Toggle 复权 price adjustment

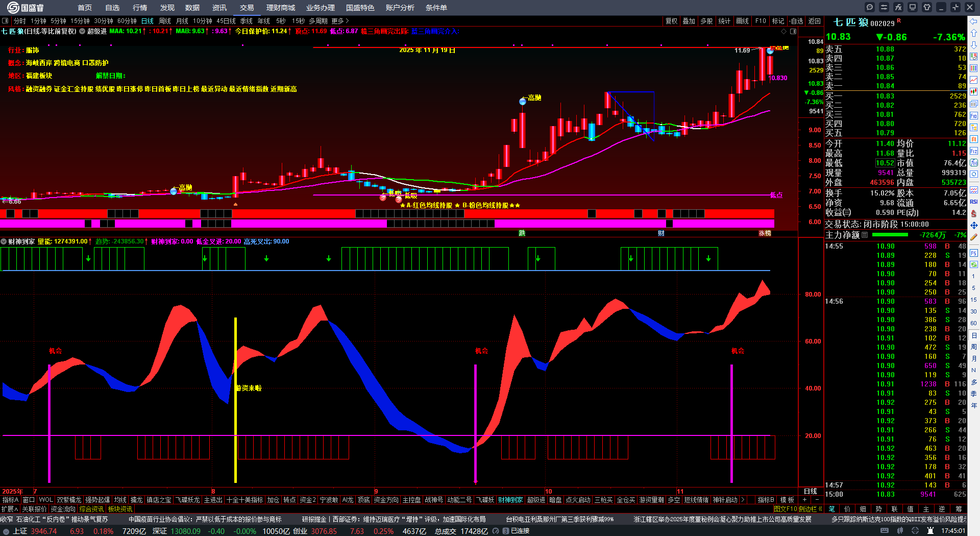pos(671,21)
